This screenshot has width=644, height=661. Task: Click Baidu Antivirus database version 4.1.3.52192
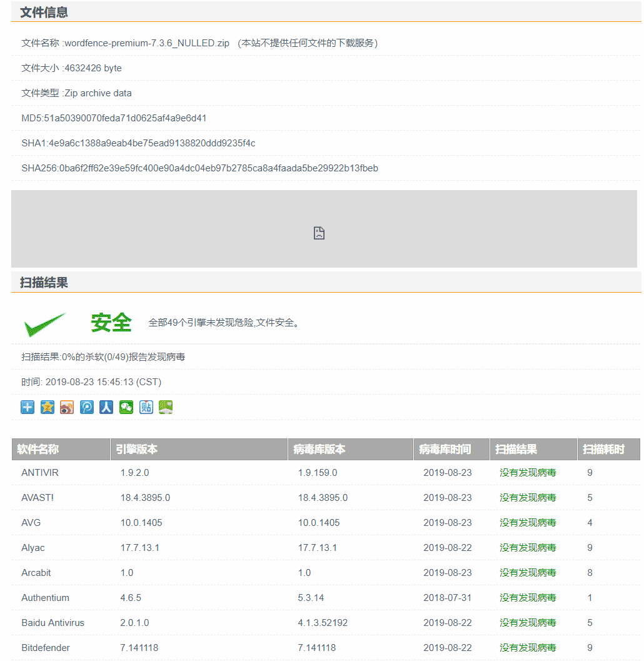(323, 623)
